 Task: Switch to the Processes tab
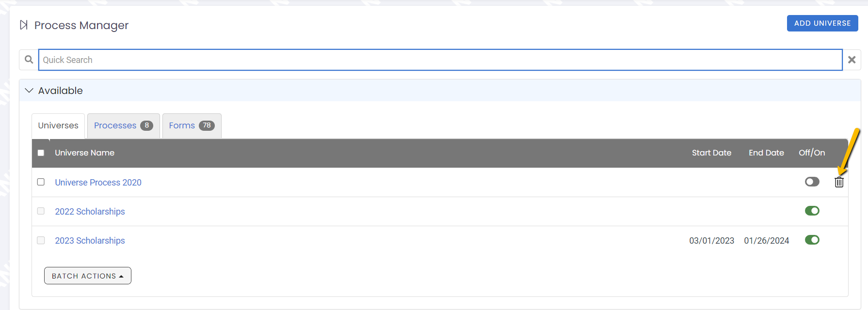click(x=124, y=126)
